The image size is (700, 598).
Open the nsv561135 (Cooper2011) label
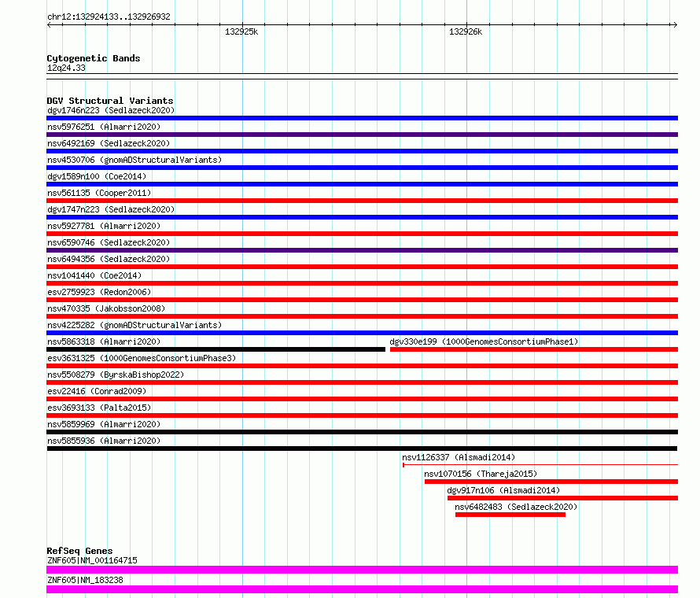pos(99,193)
